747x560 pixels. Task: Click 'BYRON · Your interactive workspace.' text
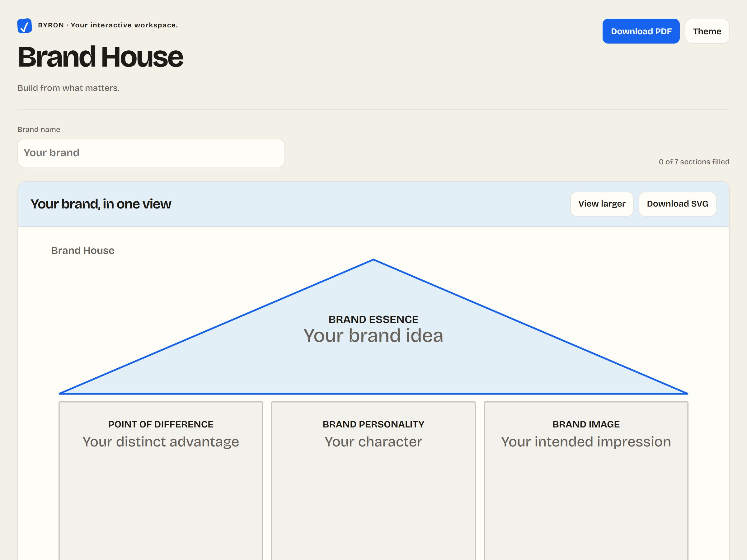(108, 25)
